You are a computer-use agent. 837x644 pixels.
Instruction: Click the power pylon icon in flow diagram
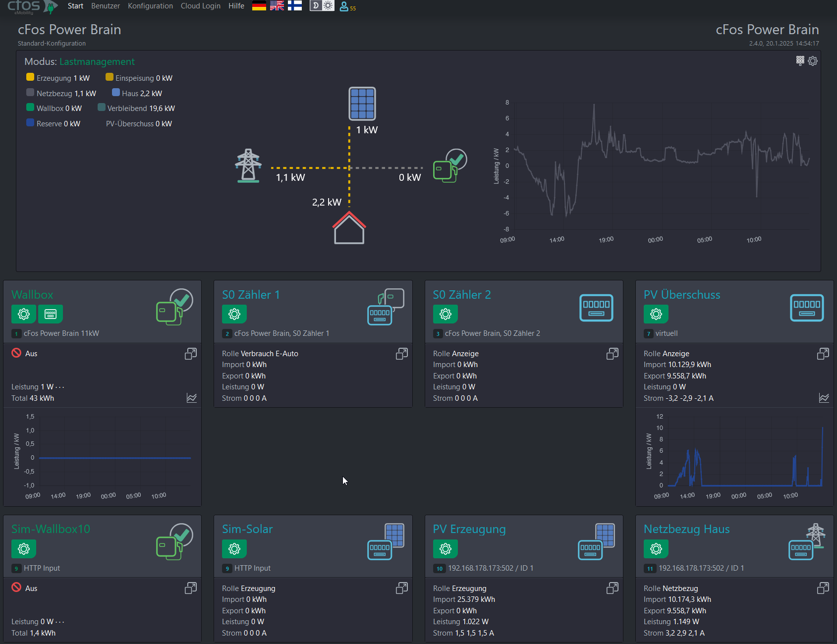pos(248,165)
